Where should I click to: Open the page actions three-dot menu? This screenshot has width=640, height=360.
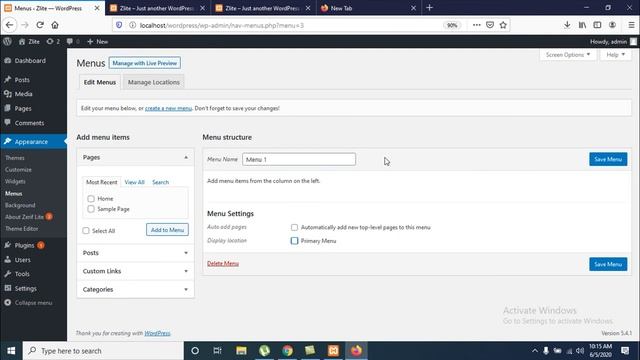point(476,25)
